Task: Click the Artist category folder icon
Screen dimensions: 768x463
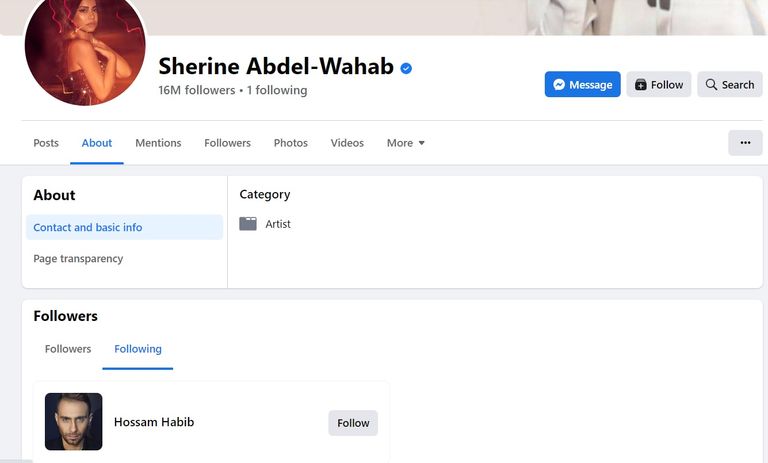Action: 248,224
